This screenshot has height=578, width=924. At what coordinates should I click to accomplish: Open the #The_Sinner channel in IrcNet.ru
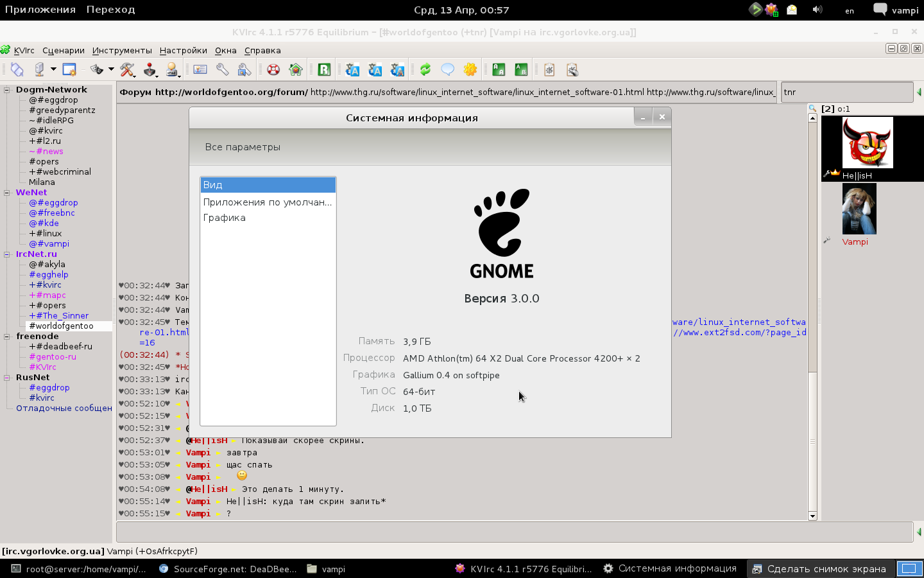58,316
